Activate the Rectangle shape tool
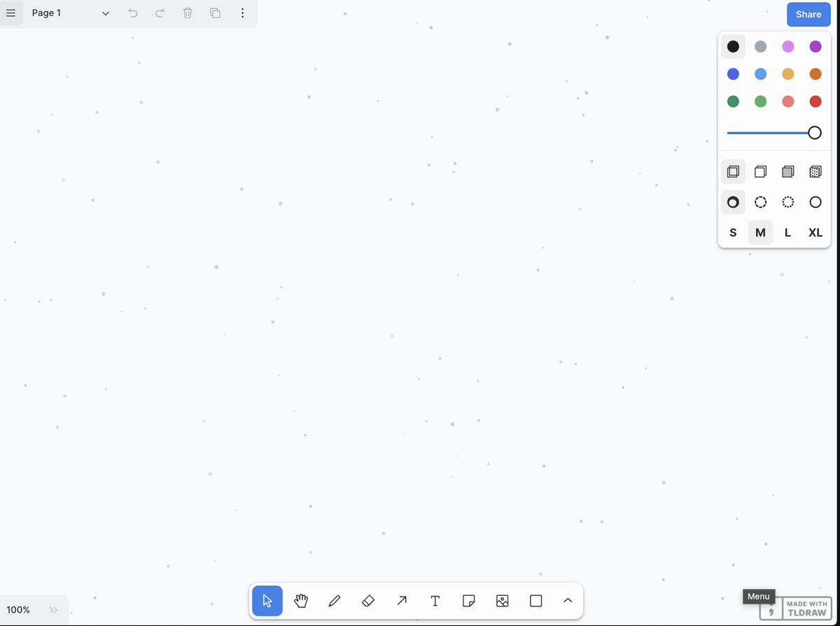Screen dimensions: 840x626 536,601
